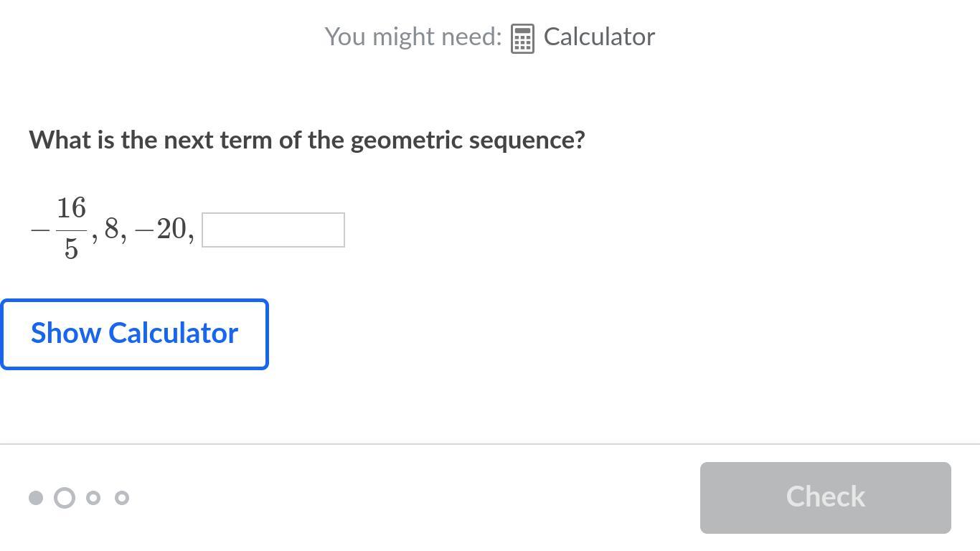The image size is (980, 551).
Task: Click the "Calculator" label text
Action: click(599, 37)
